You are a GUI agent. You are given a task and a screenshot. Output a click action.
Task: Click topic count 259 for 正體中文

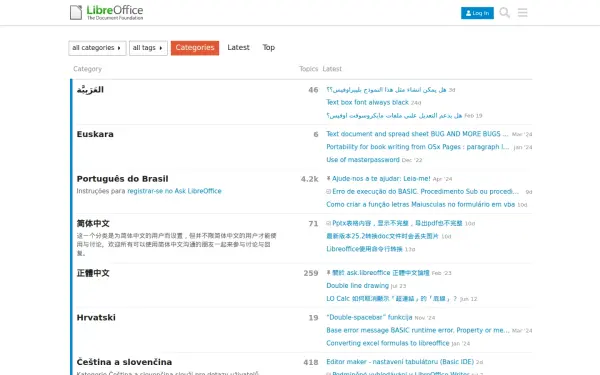click(311, 273)
